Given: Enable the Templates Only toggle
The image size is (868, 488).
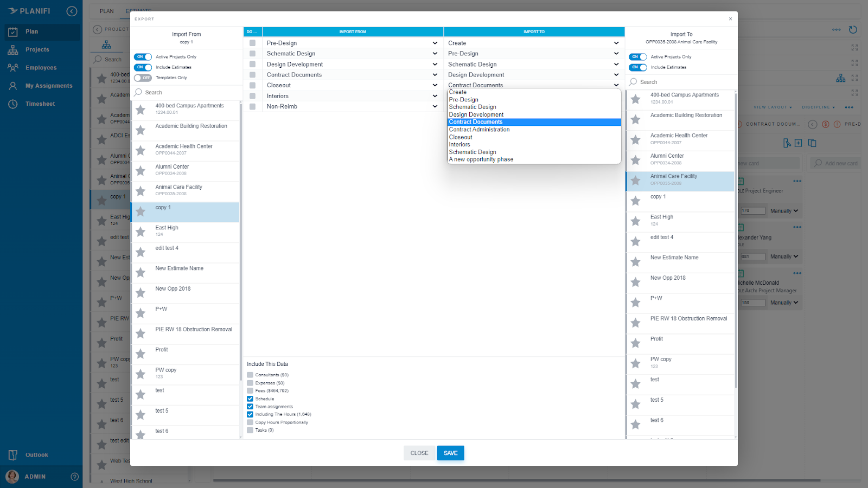Looking at the screenshot, I should click(143, 78).
